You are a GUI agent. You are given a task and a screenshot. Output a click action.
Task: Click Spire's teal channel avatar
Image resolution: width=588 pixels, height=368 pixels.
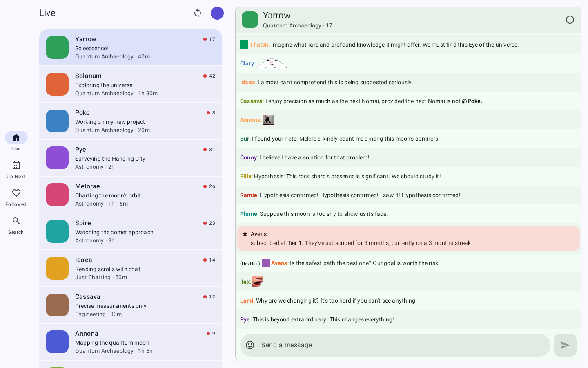(57, 231)
